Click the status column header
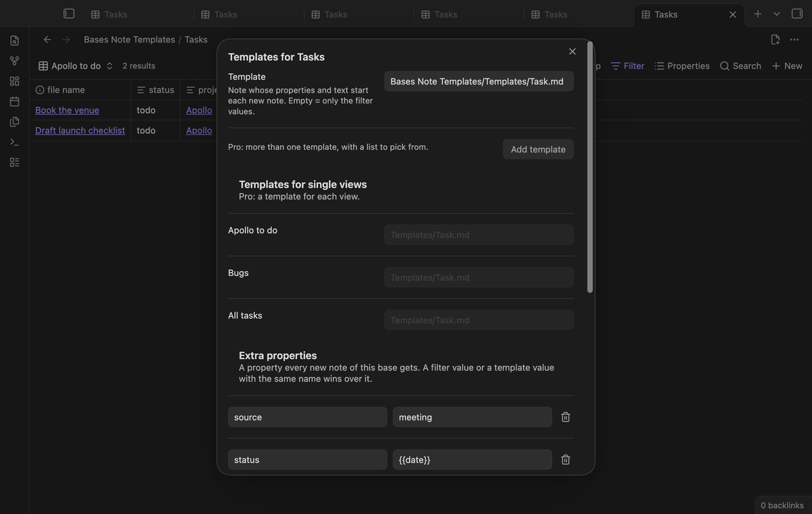The image size is (812, 514). pyautogui.click(x=156, y=90)
